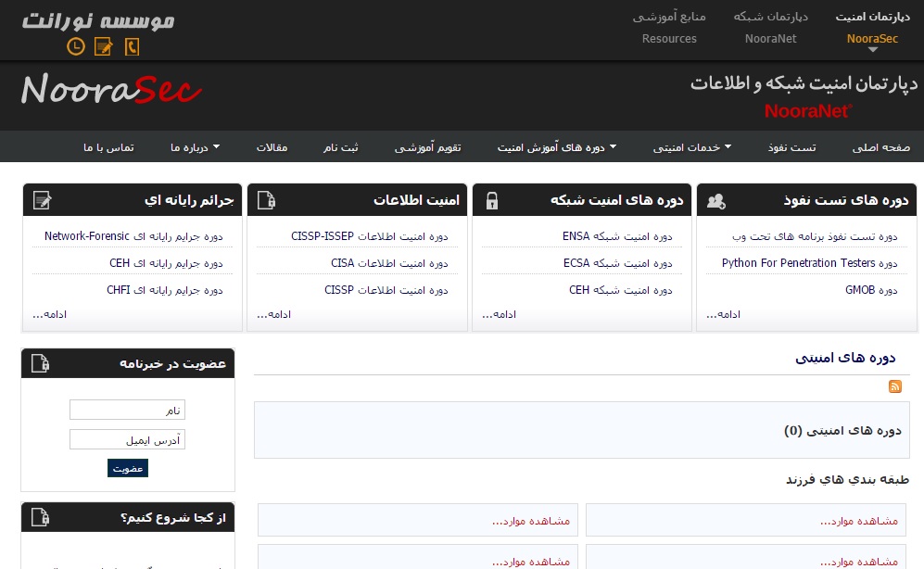Open Python For Penetration Testers course link
This screenshot has height=569, width=924.
(810, 262)
